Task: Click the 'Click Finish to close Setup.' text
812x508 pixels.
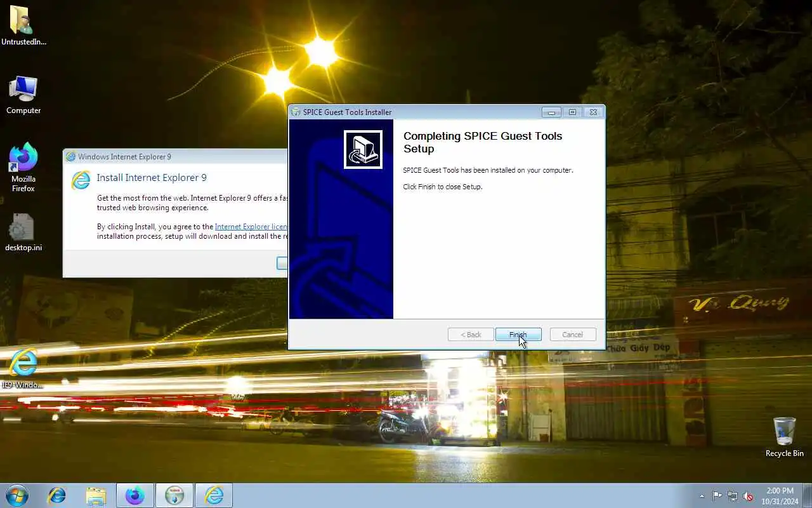Action: point(443,187)
